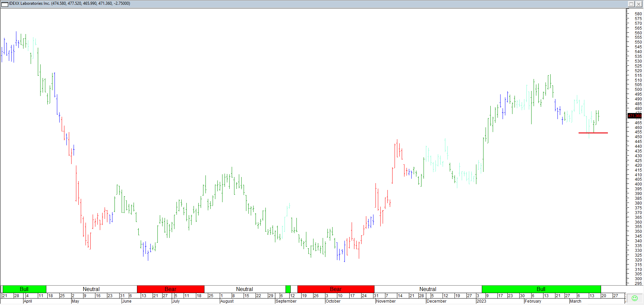Select the red horizontal support line
This screenshot has height=305, width=644.
[x=593, y=133]
